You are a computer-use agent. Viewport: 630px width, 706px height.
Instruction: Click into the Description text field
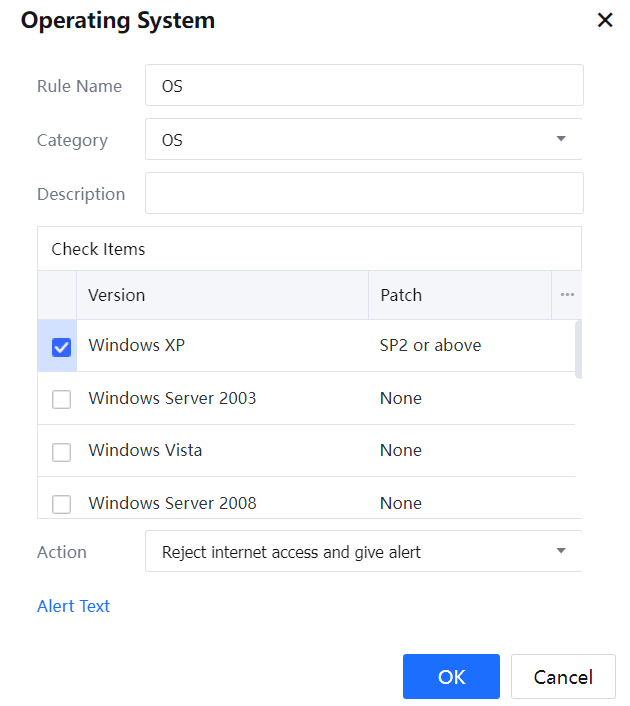(364, 193)
